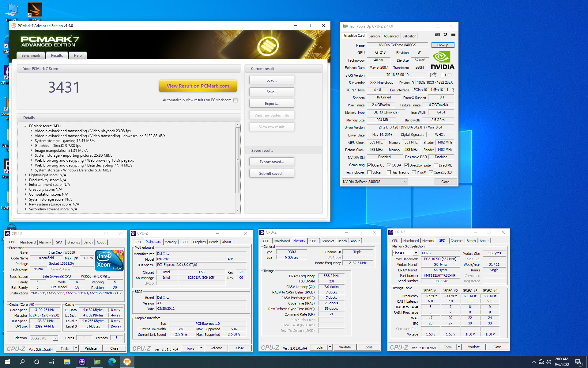
Task: Click View Result on PCMark.com button
Action: tap(198, 86)
